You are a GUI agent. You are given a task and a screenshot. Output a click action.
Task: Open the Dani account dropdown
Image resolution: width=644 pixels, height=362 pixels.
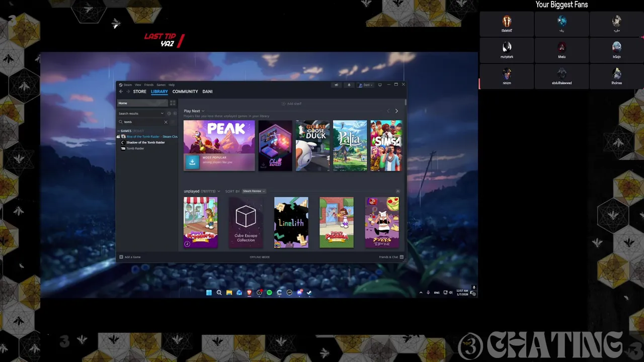pos(366,85)
